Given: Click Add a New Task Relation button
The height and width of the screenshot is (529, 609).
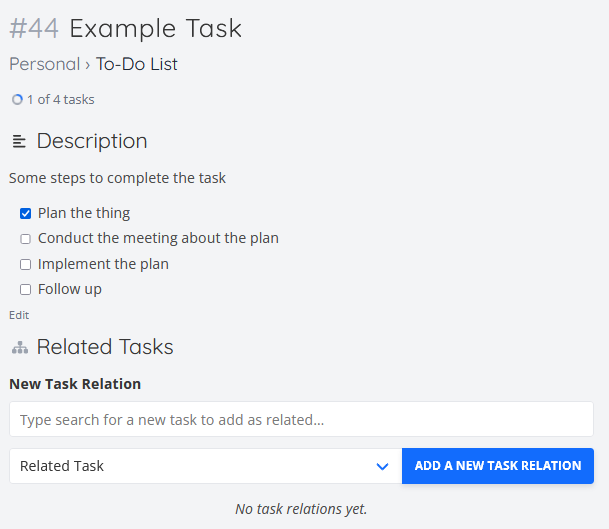Looking at the screenshot, I should point(498,466).
